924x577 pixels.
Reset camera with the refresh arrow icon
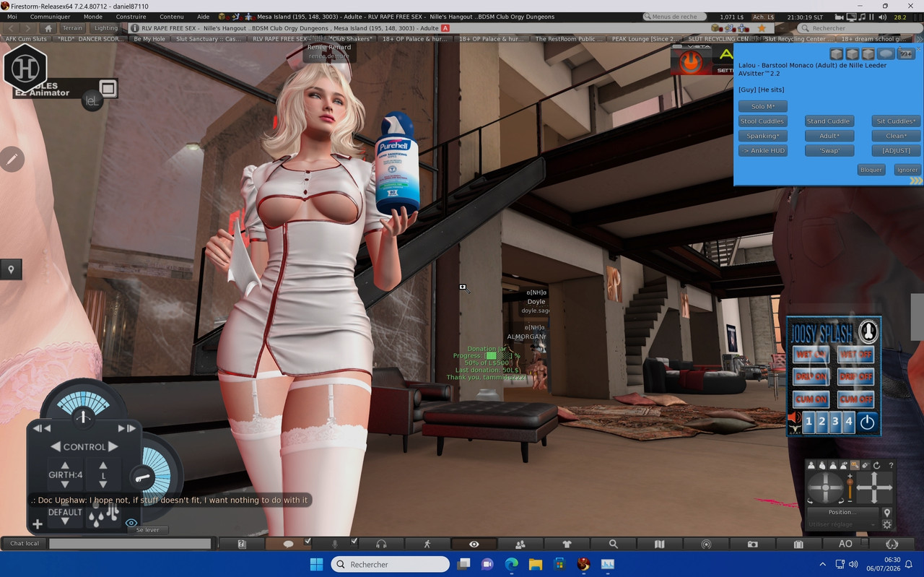point(876,466)
